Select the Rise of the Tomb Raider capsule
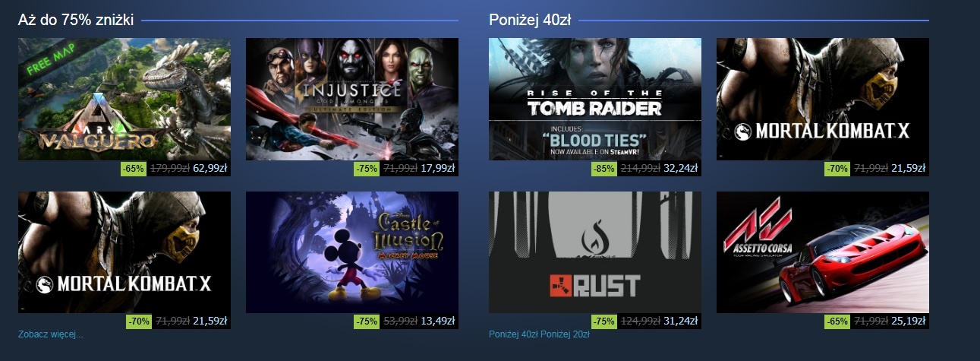 (595, 99)
